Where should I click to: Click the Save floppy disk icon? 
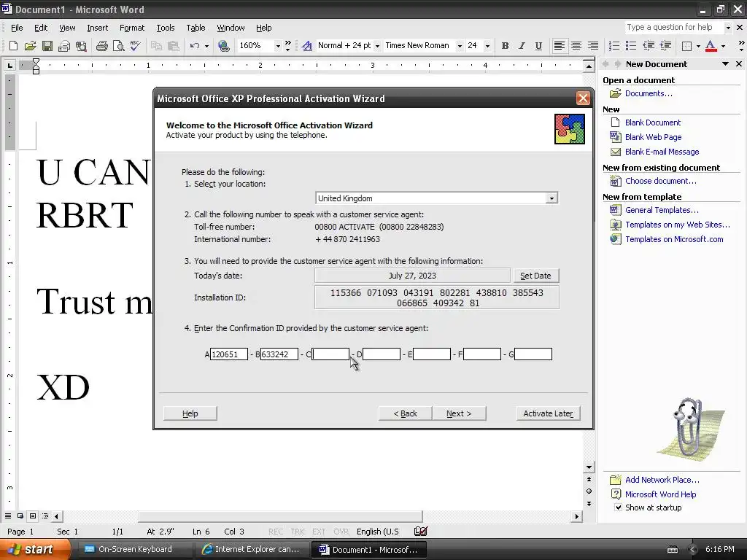pyautogui.click(x=47, y=46)
